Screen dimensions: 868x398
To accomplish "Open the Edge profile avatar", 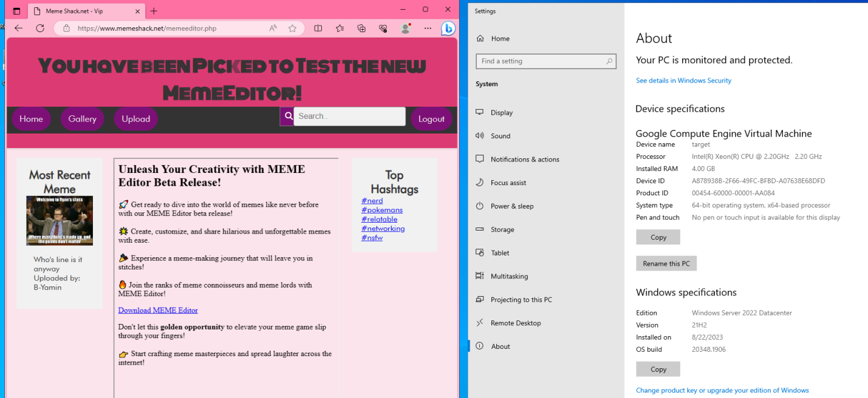I will [x=406, y=29].
